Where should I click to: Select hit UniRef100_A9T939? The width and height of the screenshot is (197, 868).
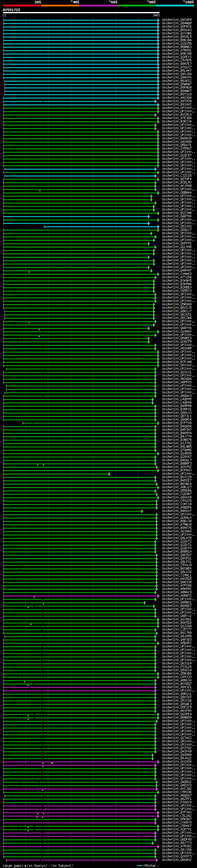click(x=176, y=101)
